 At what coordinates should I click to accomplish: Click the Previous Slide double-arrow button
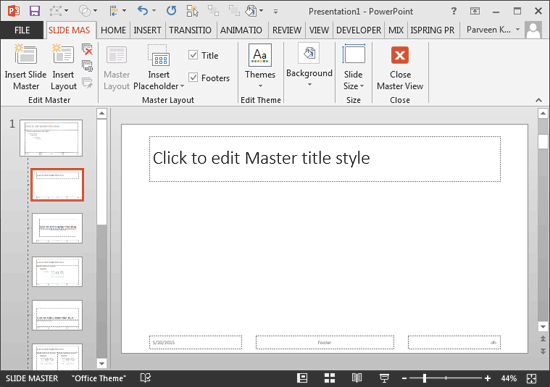[x=543, y=339]
